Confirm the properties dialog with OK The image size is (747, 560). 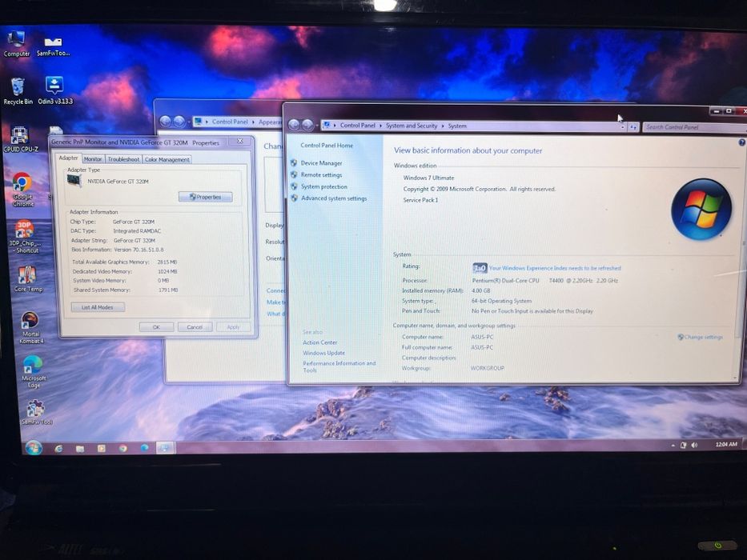point(156,327)
